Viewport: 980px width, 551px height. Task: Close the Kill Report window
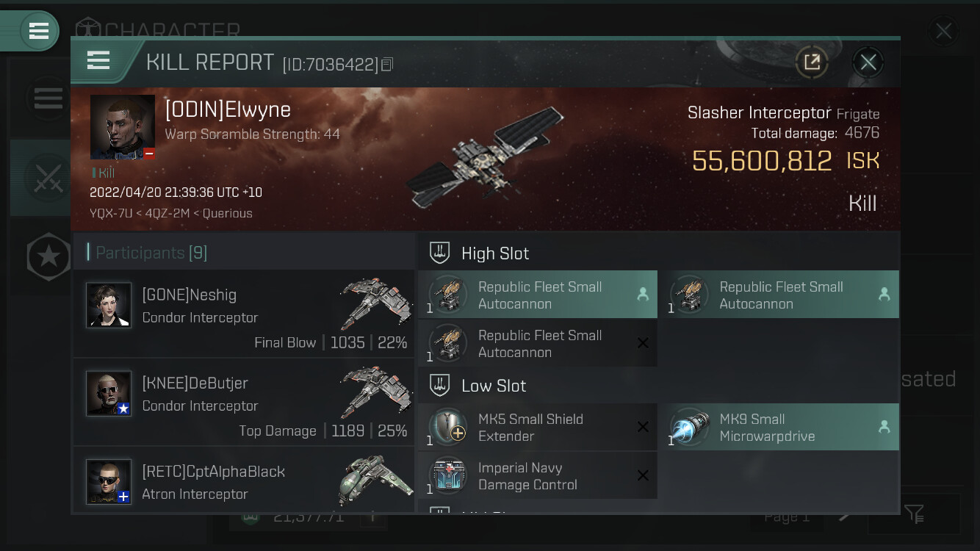tap(868, 62)
